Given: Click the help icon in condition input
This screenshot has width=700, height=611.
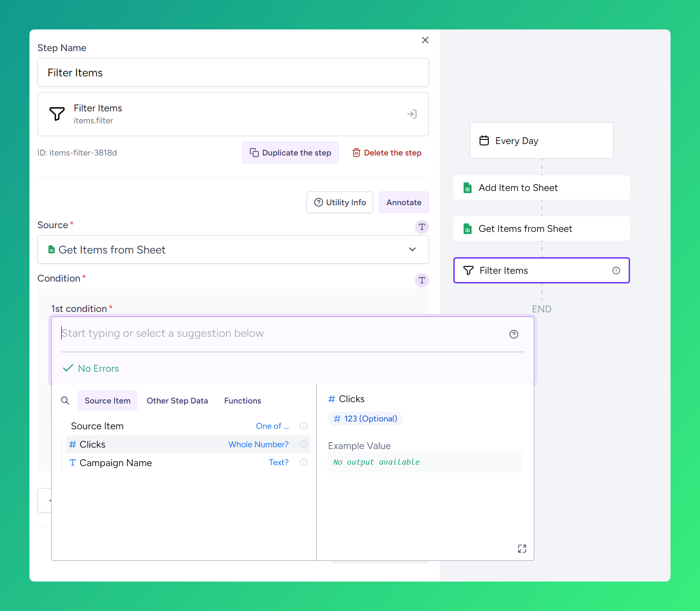Looking at the screenshot, I should (x=514, y=334).
